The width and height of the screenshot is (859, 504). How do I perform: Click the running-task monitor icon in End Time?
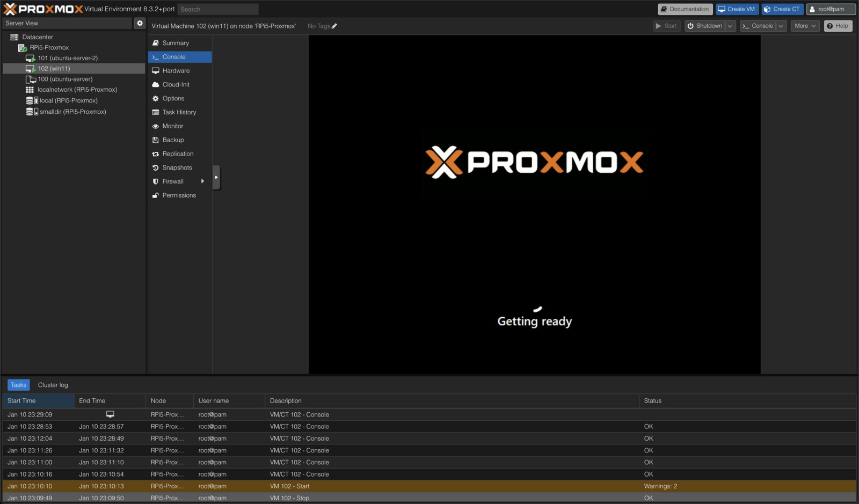click(x=110, y=414)
